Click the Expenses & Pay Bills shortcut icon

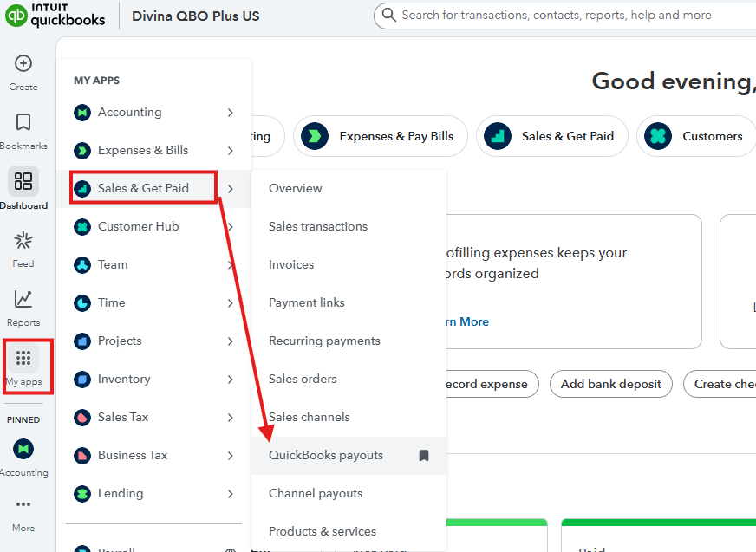coord(315,136)
